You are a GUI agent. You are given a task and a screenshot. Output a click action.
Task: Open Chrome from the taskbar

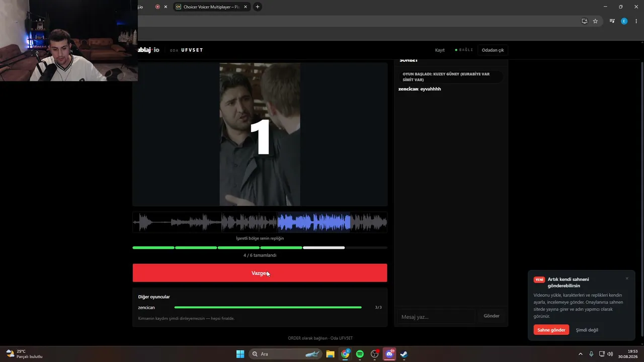[x=345, y=354]
